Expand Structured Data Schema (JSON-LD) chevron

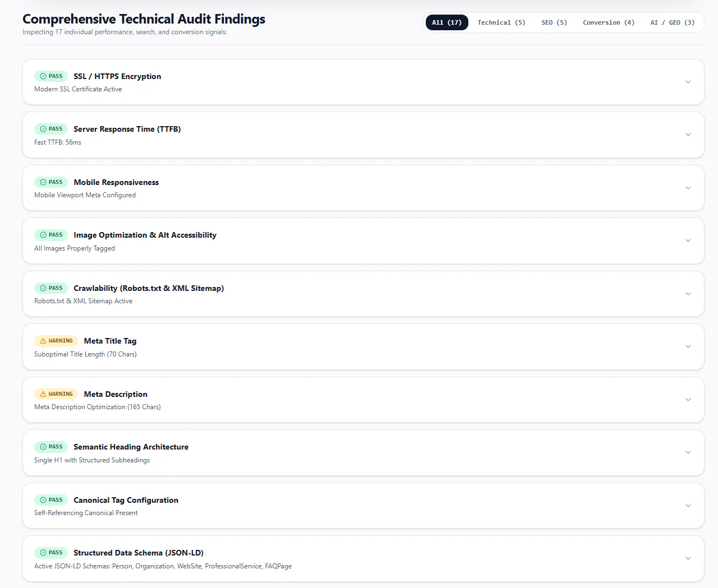[x=688, y=558]
